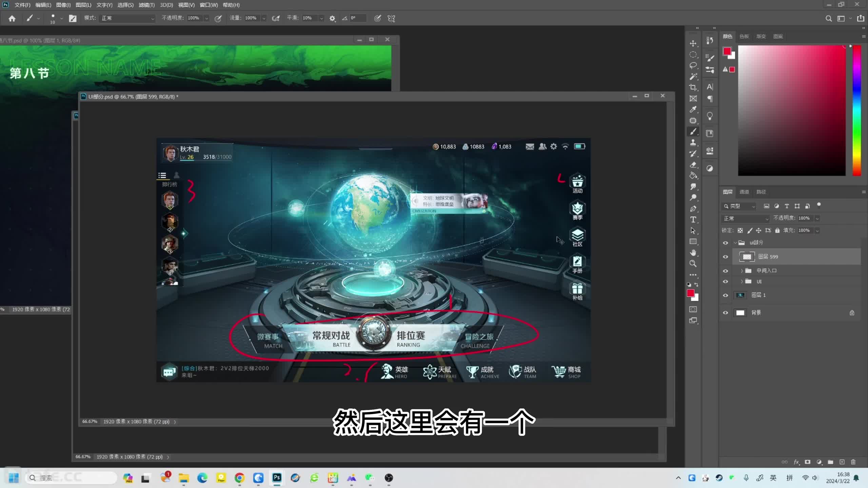This screenshot has height=488, width=868.
Task: Toggle visibility of 中间入口 group
Action: 725,271
